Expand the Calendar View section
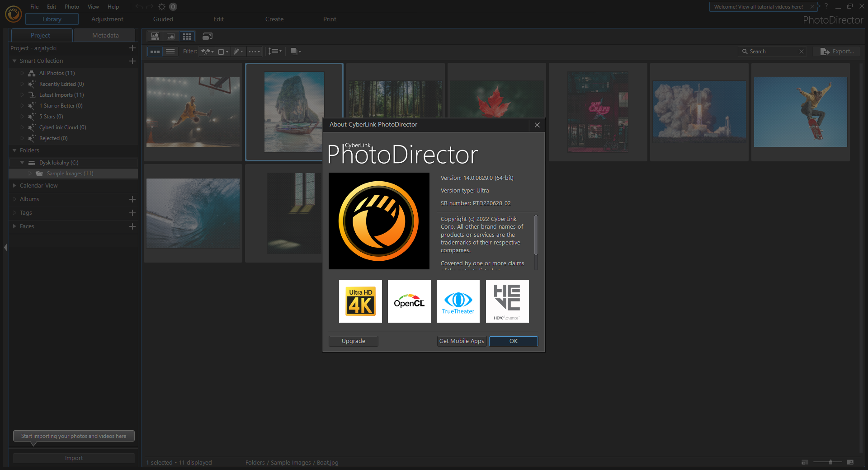Image resolution: width=868 pixels, height=470 pixels. coord(14,186)
